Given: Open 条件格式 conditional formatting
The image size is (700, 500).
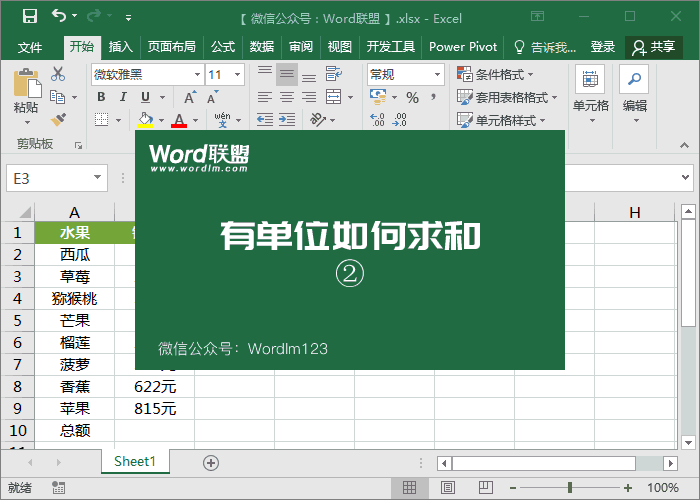Looking at the screenshot, I should coord(495,74).
